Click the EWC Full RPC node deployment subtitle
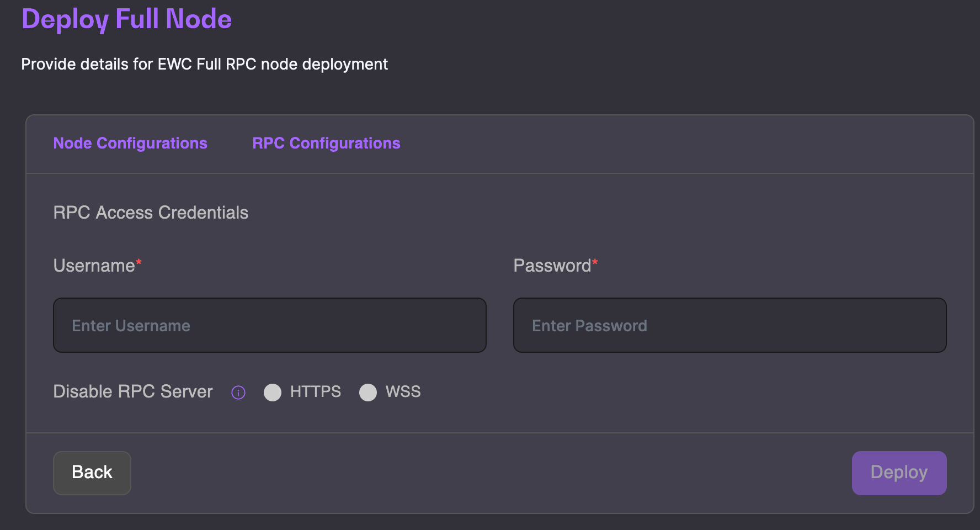 [204, 64]
